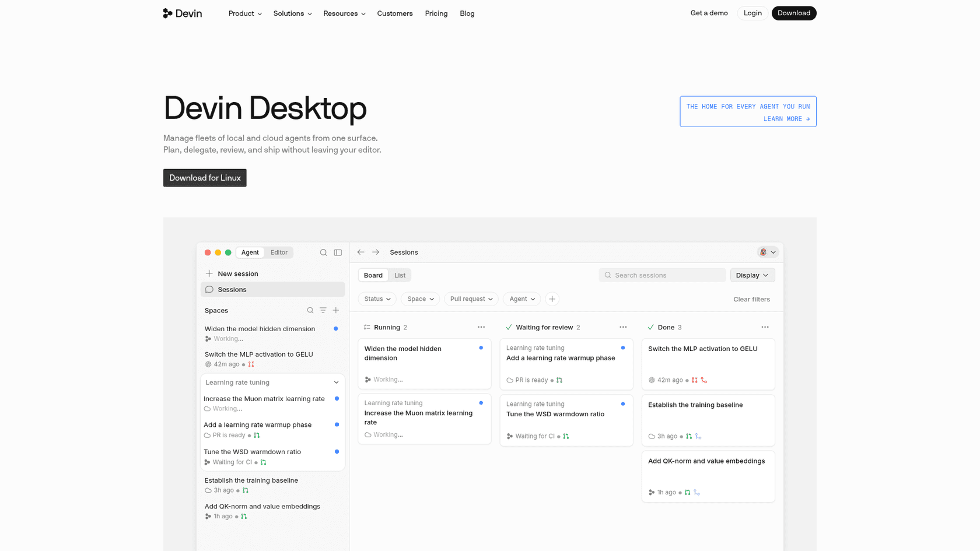Go to the Pricing page
This screenshot has width=980, height=551.
click(436, 13)
